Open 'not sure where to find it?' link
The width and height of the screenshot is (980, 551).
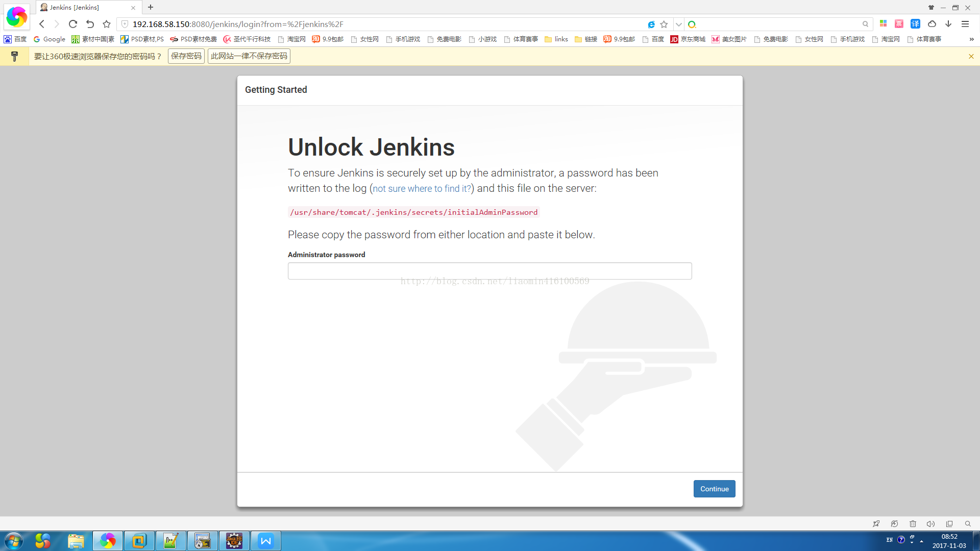pos(422,188)
